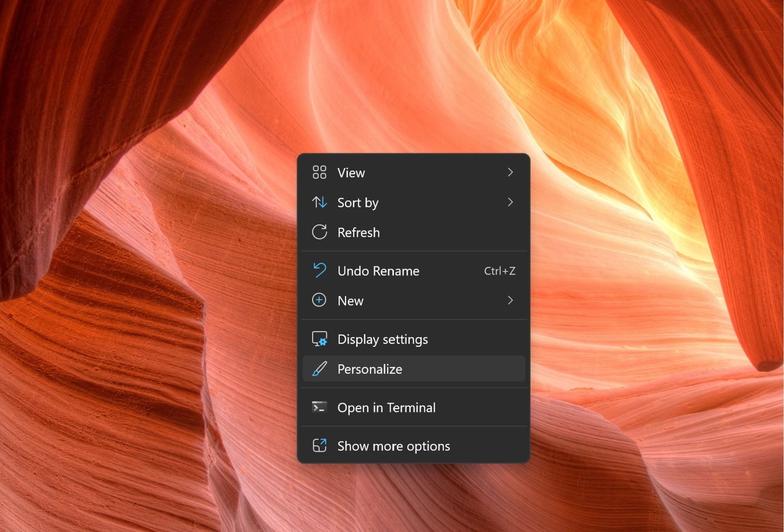This screenshot has height=532, width=784.
Task: Click the Sort by arrows icon
Action: [x=319, y=202]
